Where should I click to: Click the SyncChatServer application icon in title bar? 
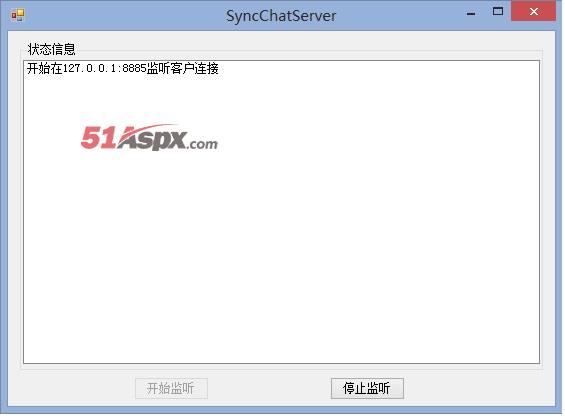point(17,15)
